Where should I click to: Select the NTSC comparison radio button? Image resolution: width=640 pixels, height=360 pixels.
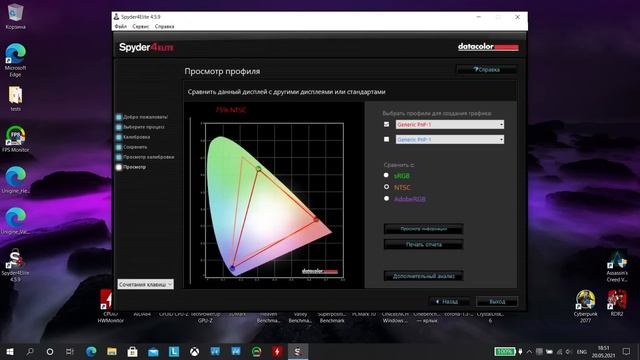[386, 187]
